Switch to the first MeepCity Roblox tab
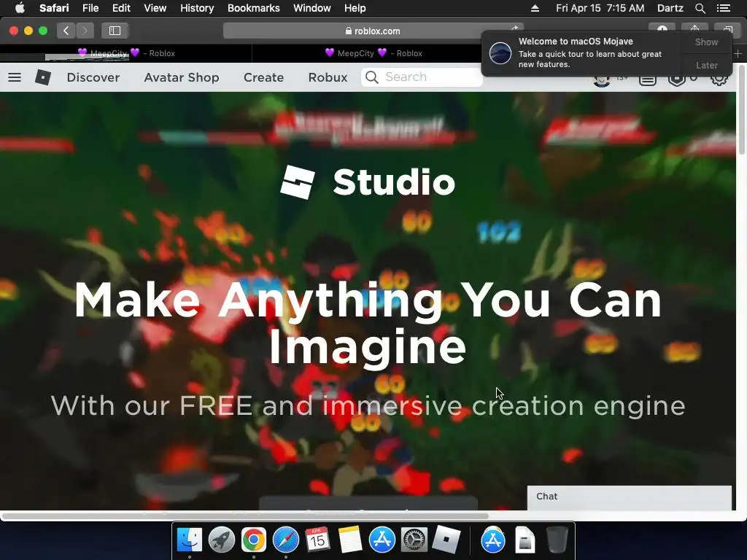Screen dimensions: 747x560 [126, 53]
